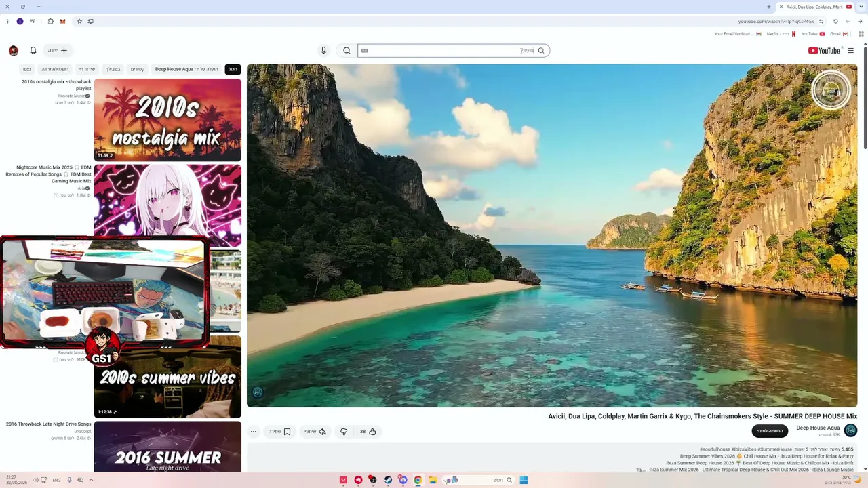This screenshot has height=488, width=868.
Task: Switch the ENG keyboard language indicator
Action: click(x=56, y=480)
